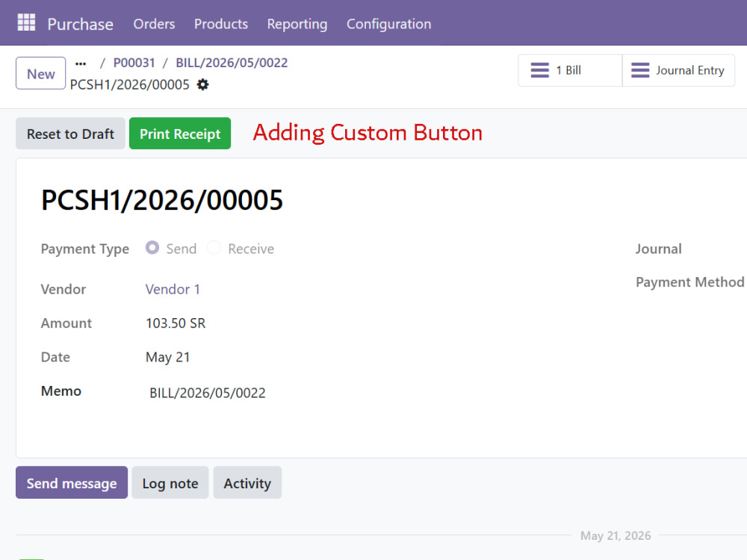This screenshot has height=560, width=747.
Task: Click Send message in chatter
Action: click(x=72, y=483)
